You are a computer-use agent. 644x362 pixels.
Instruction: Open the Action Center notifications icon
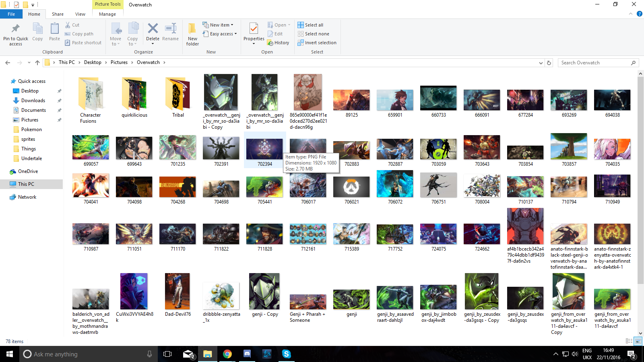631,354
